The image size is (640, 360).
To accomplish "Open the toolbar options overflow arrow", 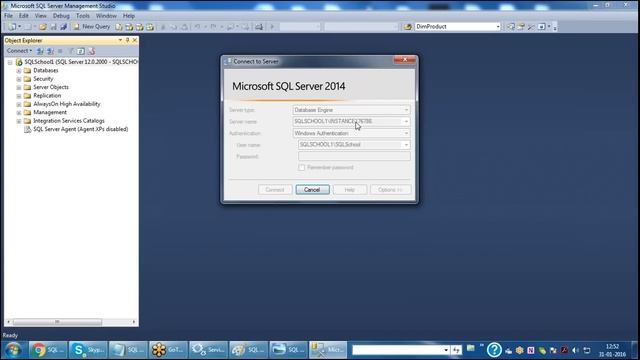I will [x=555, y=27].
